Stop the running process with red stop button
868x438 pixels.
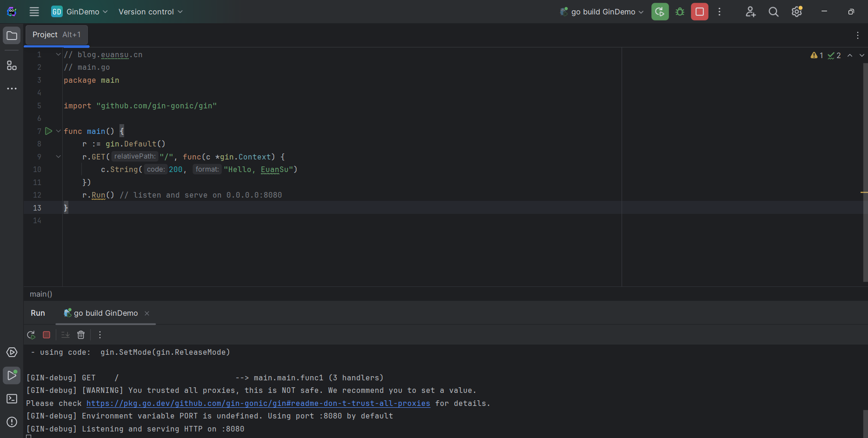[699, 12]
